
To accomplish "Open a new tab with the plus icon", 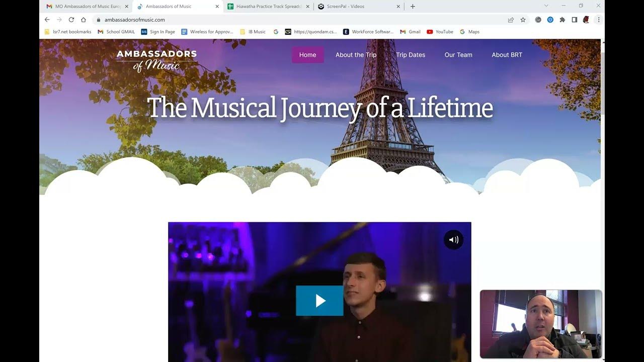I will click(x=413, y=7).
